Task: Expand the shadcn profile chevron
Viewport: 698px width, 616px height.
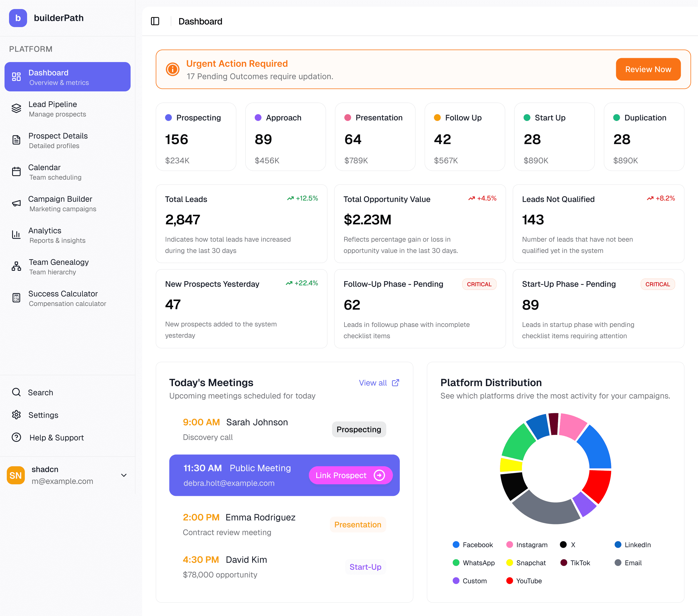Action: (x=124, y=475)
